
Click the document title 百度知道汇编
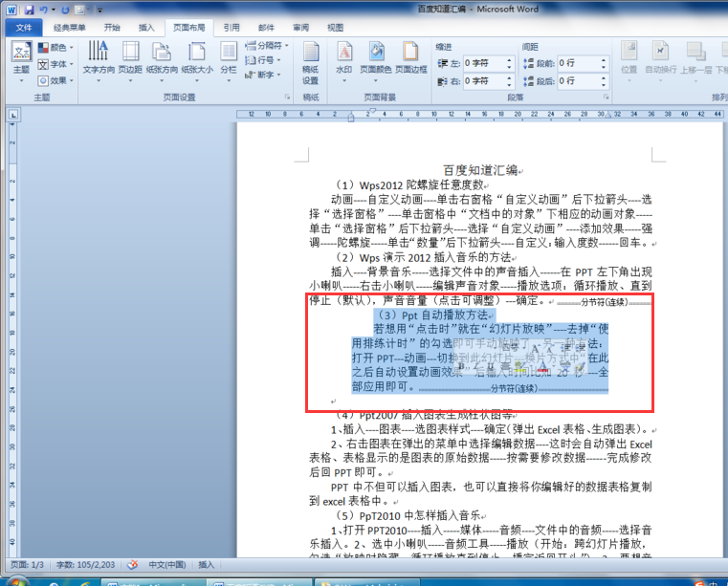point(480,170)
